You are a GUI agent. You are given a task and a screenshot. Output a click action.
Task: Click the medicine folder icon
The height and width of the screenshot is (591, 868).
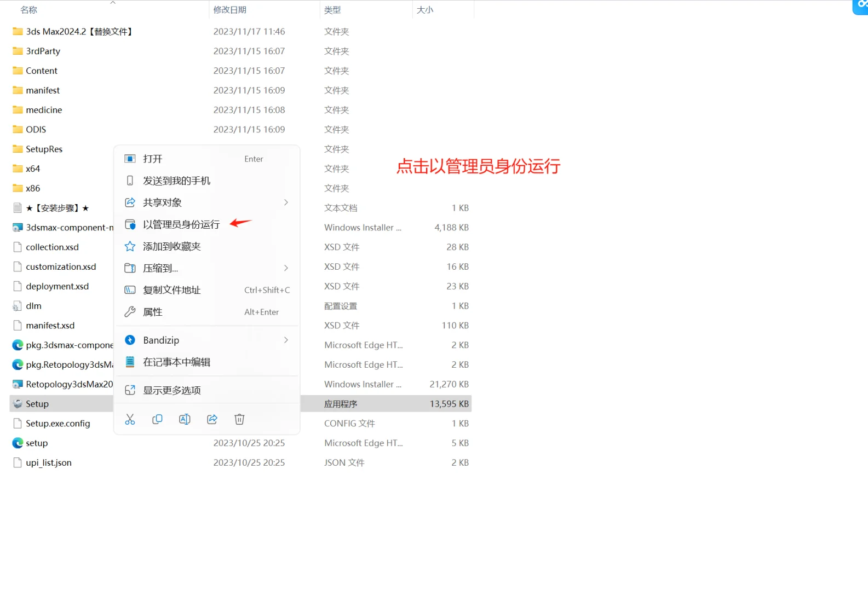click(18, 109)
